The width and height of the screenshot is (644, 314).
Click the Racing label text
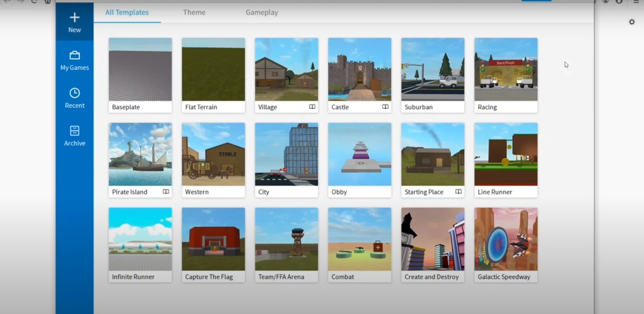coord(487,107)
